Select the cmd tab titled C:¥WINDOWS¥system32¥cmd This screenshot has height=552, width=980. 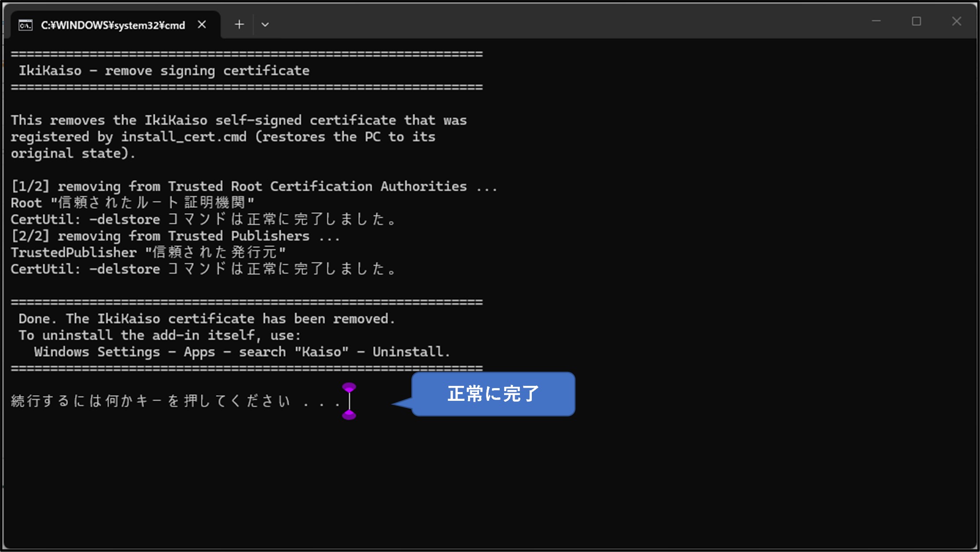coord(115,25)
